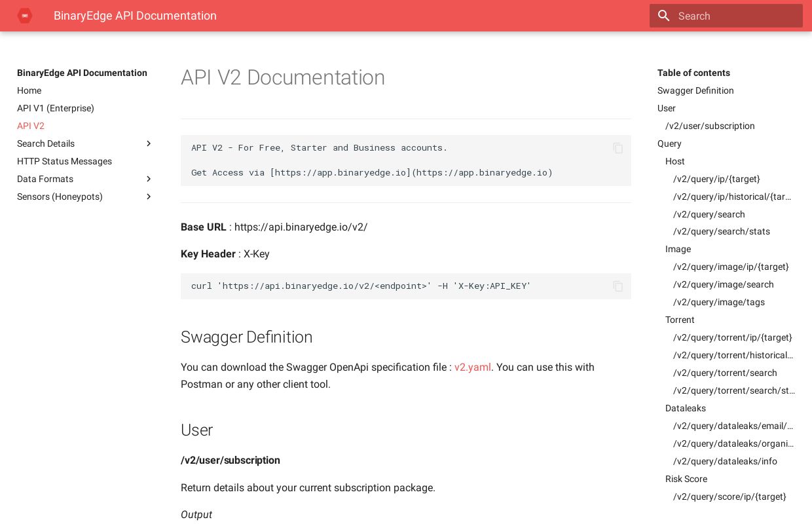Click the User section heading
Screen dimensions: 812x524
point(196,430)
